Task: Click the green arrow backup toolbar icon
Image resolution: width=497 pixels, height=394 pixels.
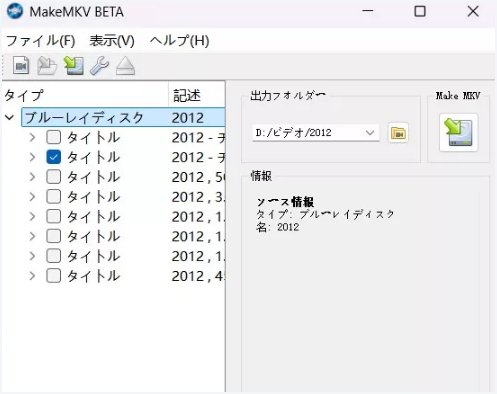Action: click(x=74, y=65)
